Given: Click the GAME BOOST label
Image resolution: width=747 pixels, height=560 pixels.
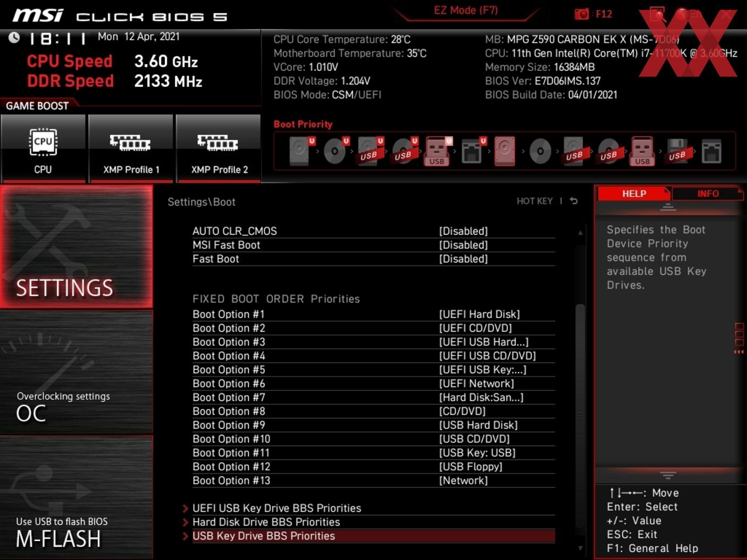Looking at the screenshot, I should coord(37,106).
